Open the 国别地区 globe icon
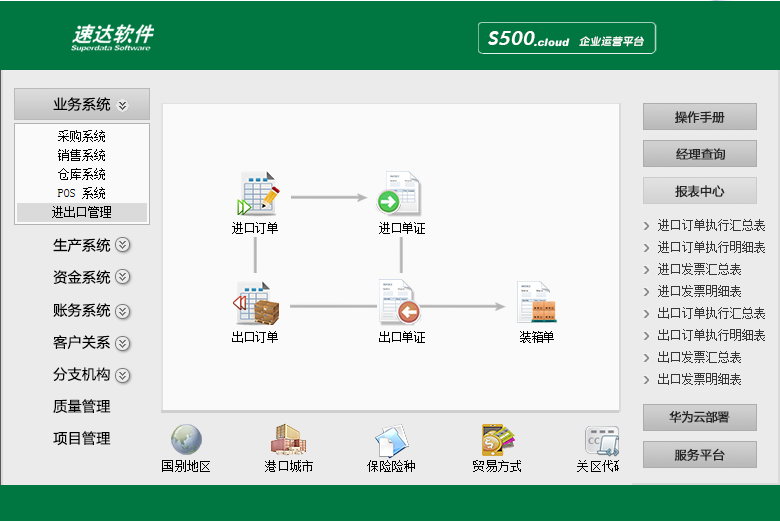780x522 pixels. [186, 439]
